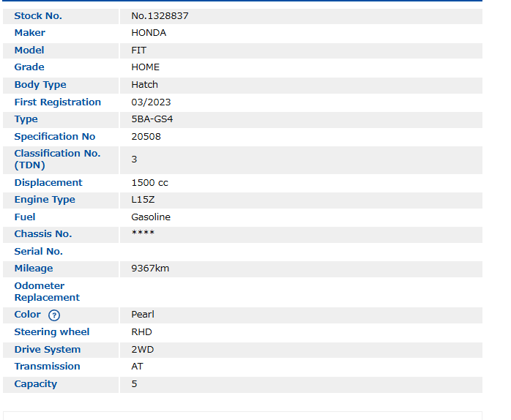Click the 03/2023 first registration date
Viewport: 511px width, 420px height.
point(151,102)
